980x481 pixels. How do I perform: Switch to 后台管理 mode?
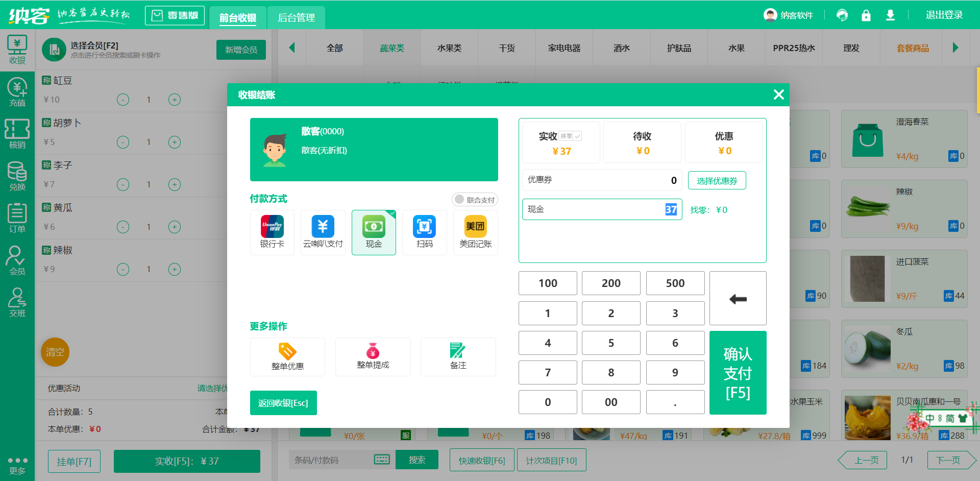coord(296,17)
